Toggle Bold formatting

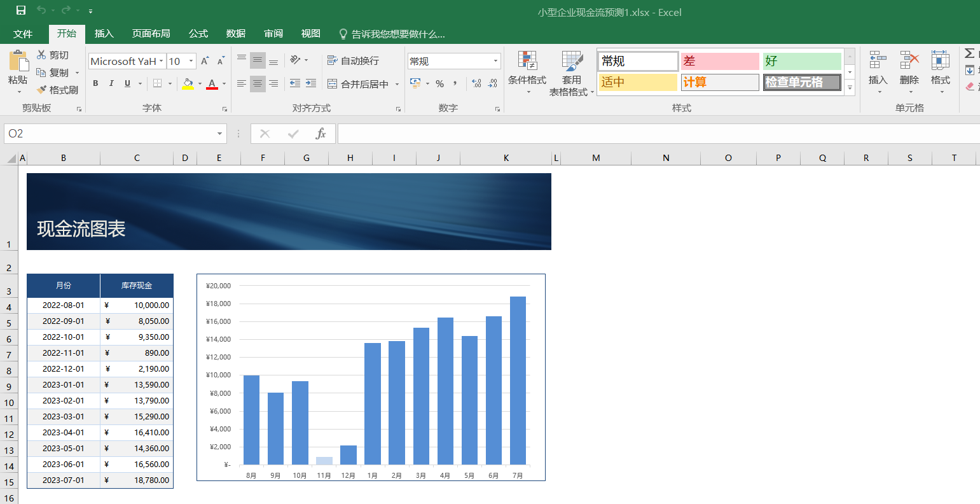click(x=95, y=83)
